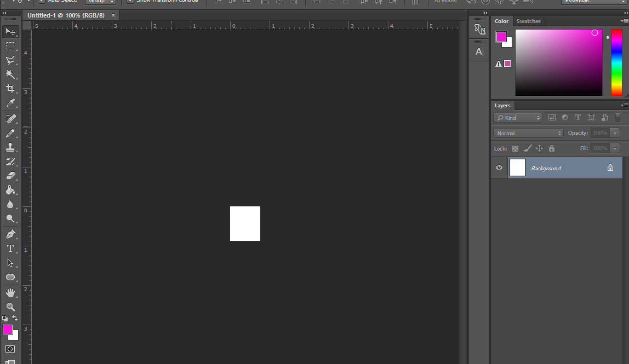The width and height of the screenshot is (629, 364).
Task: Open the Kind filter dropdown
Action: pos(518,118)
